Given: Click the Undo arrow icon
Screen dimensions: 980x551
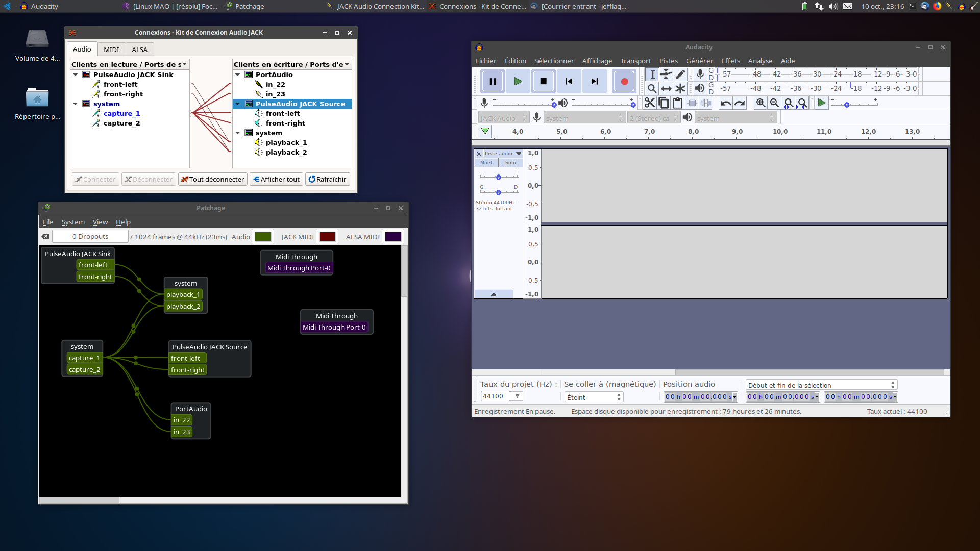Looking at the screenshot, I should [x=725, y=103].
